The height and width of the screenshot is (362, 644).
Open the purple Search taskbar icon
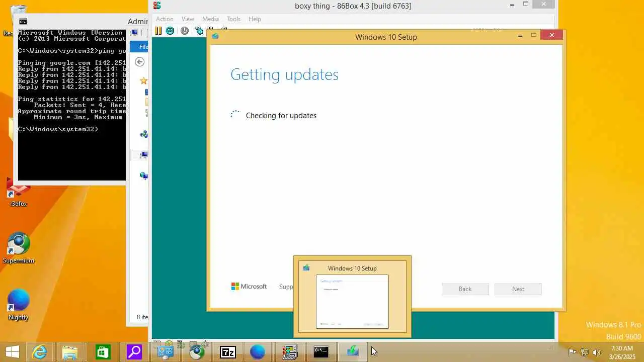click(134, 352)
